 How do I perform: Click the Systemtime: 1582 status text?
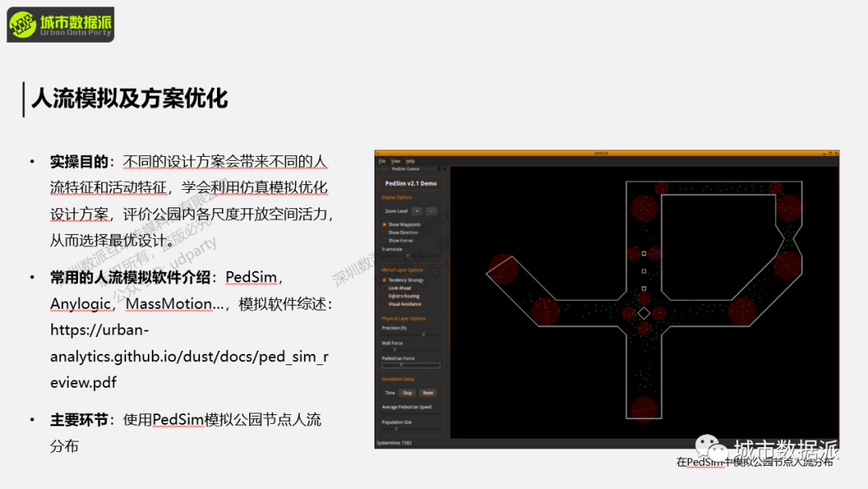tap(394, 443)
